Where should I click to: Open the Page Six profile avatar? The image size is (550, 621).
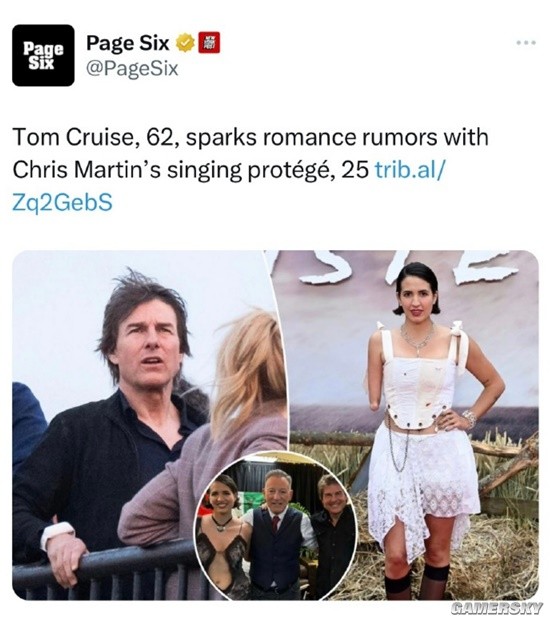(x=43, y=55)
